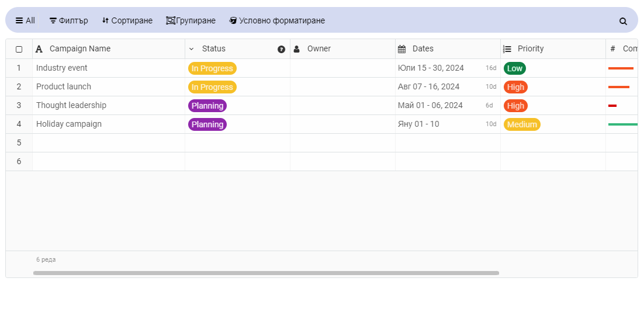This screenshot has height=330, width=644.
Task: Open the Групиране grouping menu
Action: point(191,20)
